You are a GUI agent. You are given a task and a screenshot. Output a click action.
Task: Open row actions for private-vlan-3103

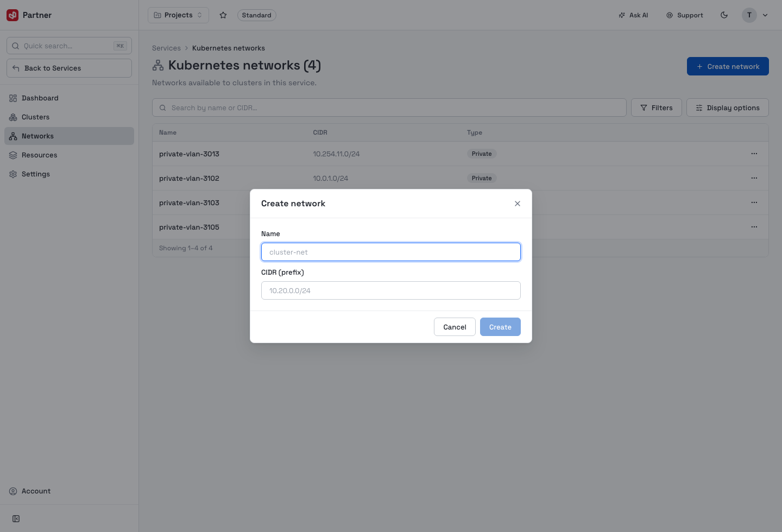[x=754, y=202]
